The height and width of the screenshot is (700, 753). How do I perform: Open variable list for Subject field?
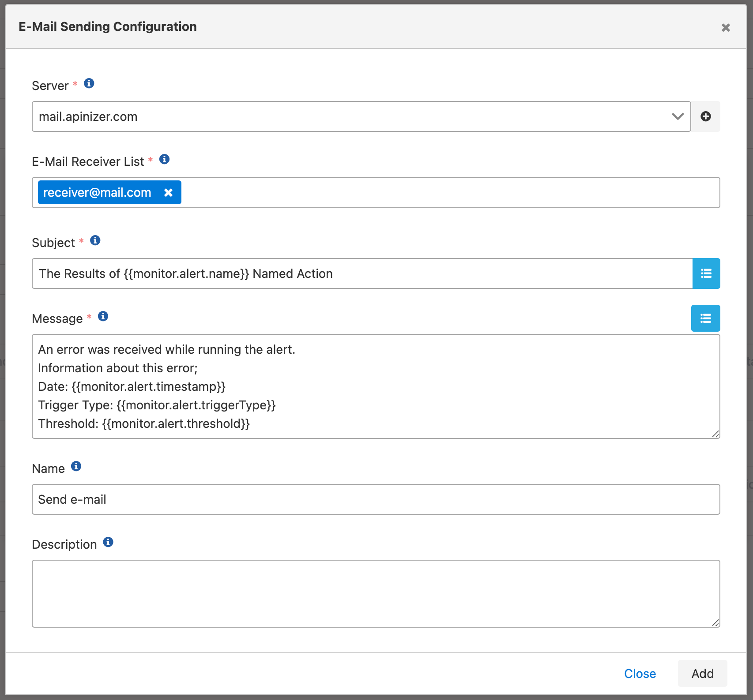click(706, 273)
